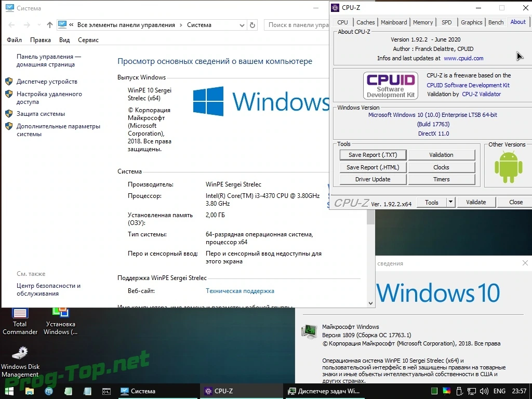Click the Validation button
Viewport: 532px width, 399px height.
point(442,155)
